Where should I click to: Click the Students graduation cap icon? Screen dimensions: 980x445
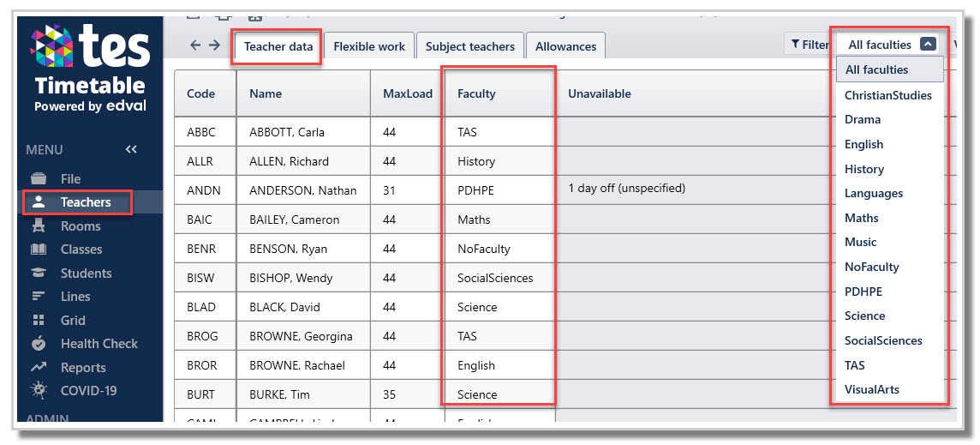pyautogui.click(x=39, y=274)
